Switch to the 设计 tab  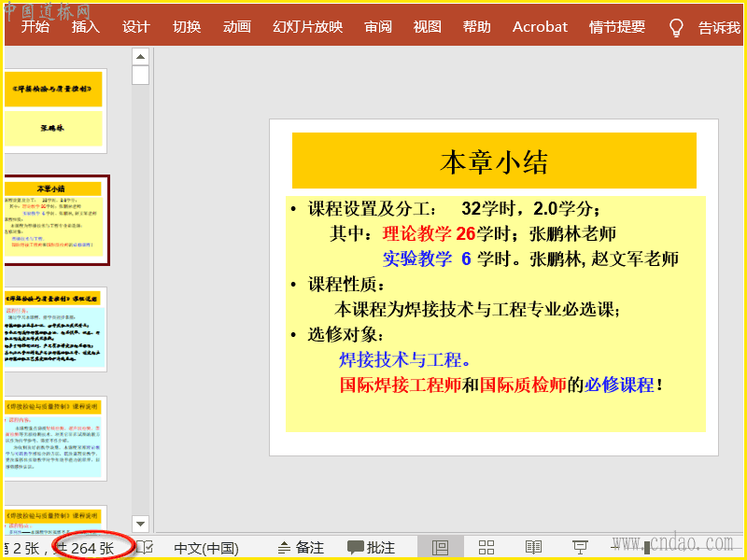(x=136, y=27)
